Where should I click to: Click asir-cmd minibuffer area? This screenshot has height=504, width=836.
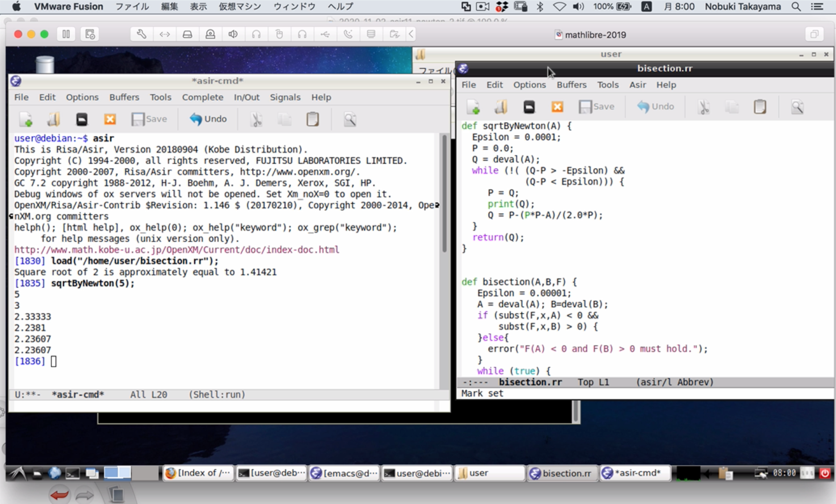pos(224,406)
